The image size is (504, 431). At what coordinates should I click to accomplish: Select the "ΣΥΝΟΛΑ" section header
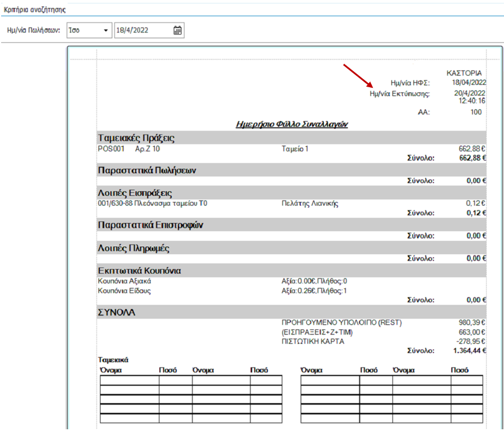point(117,313)
